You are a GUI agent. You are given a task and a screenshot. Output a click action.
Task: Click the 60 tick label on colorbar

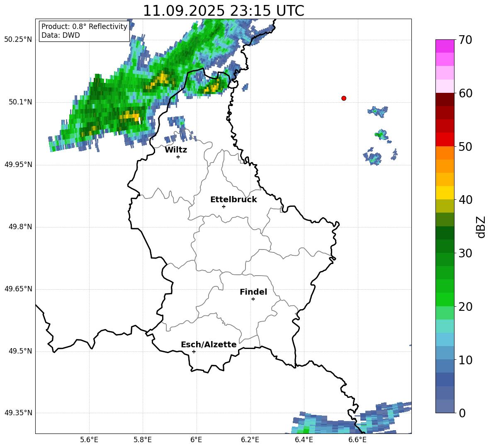coord(465,93)
